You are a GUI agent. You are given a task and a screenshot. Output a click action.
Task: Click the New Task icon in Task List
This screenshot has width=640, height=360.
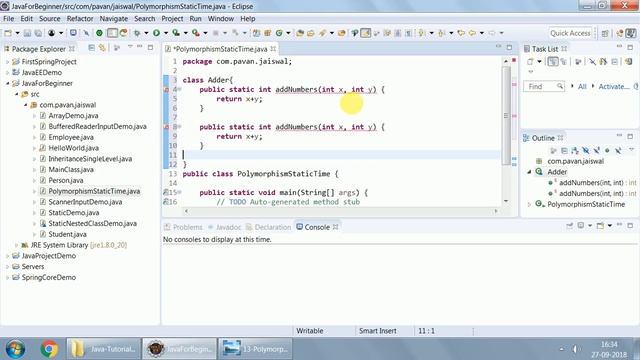click(530, 62)
